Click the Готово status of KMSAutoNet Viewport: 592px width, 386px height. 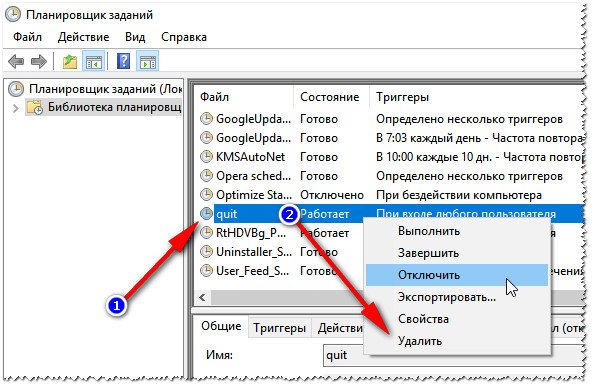click(319, 157)
